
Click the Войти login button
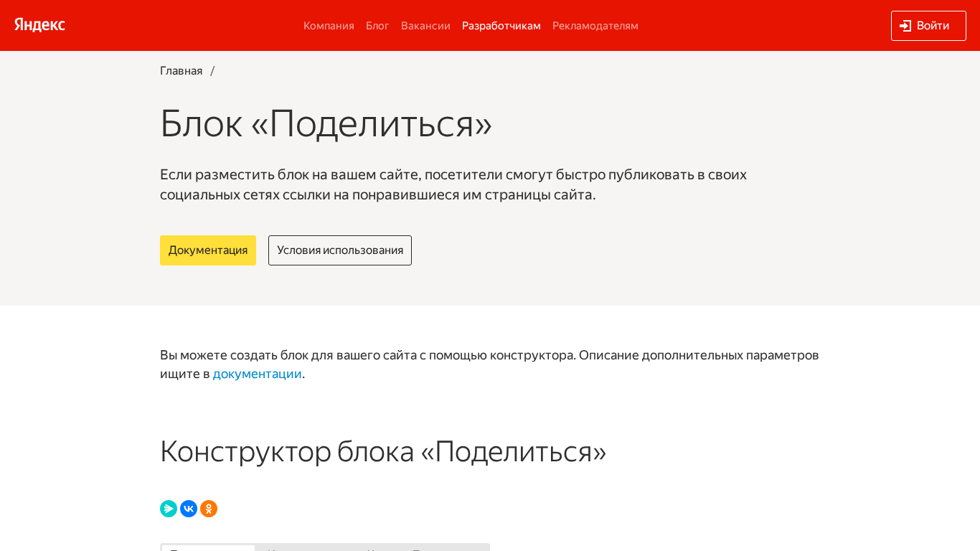tap(928, 26)
